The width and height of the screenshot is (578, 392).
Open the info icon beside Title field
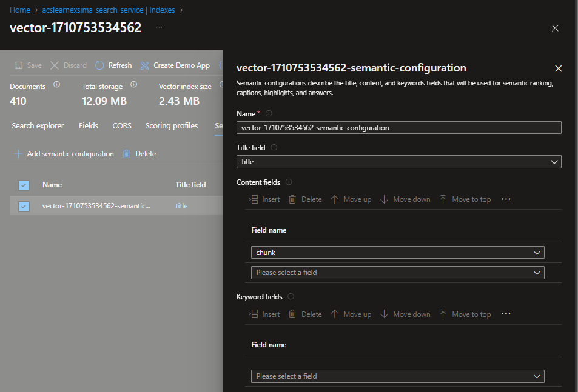[274, 148]
